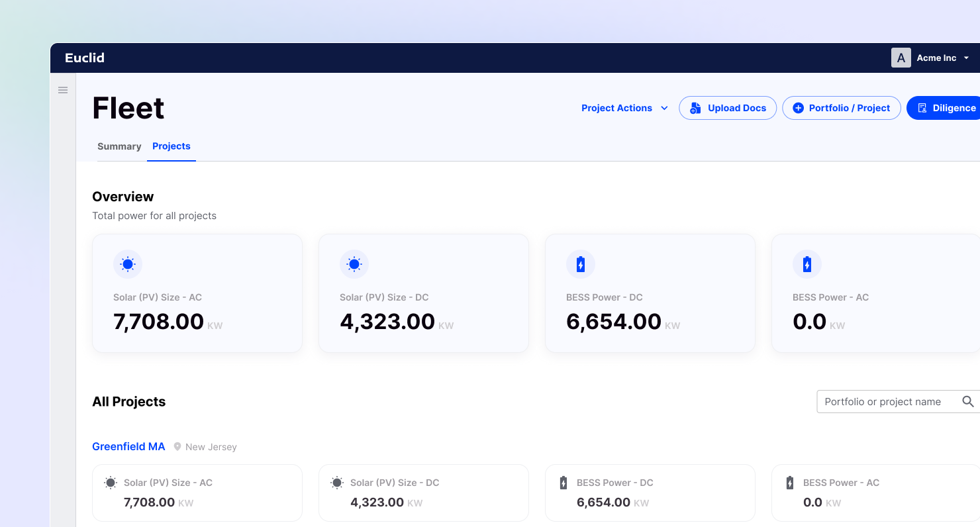Click the Project Actions chevron arrow
Screen dimensions: 980x527
coord(664,108)
